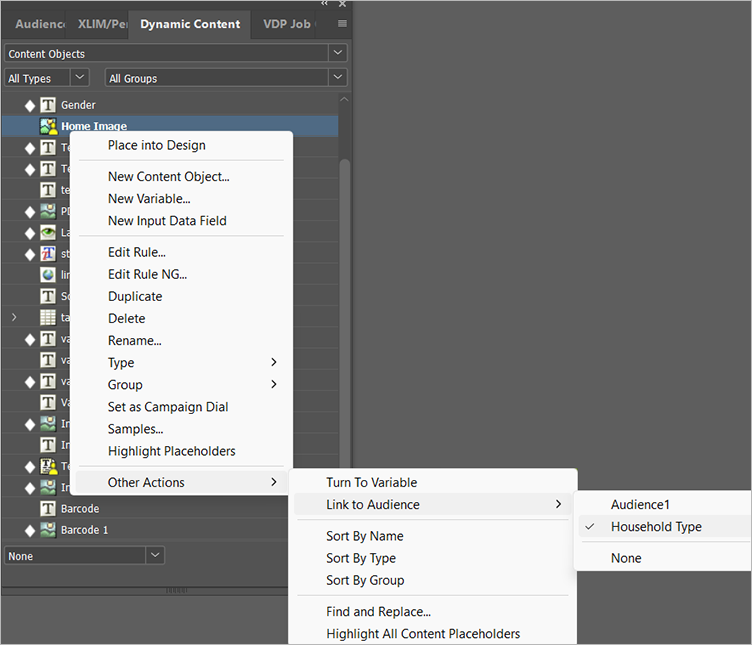752x645 pixels.
Task: Choose Highlight All Content Placeholders
Action: (x=423, y=634)
